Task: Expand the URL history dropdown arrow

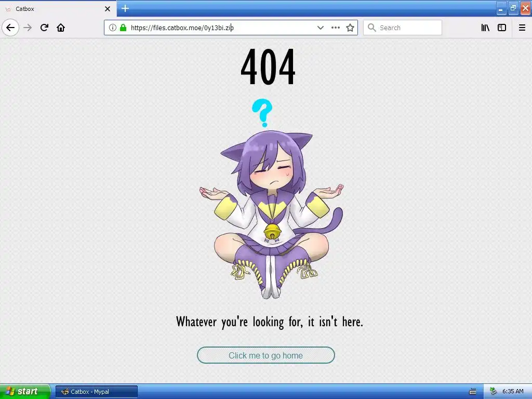Action: 320,28
